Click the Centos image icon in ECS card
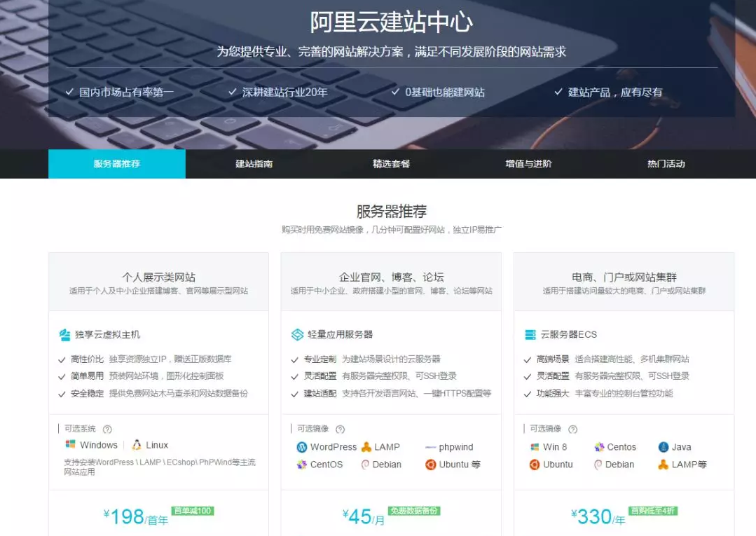This screenshot has height=536, width=756. click(599, 447)
